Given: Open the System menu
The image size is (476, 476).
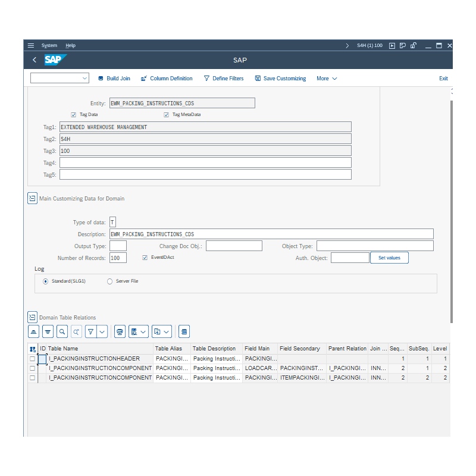Looking at the screenshot, I should point(49,45).
